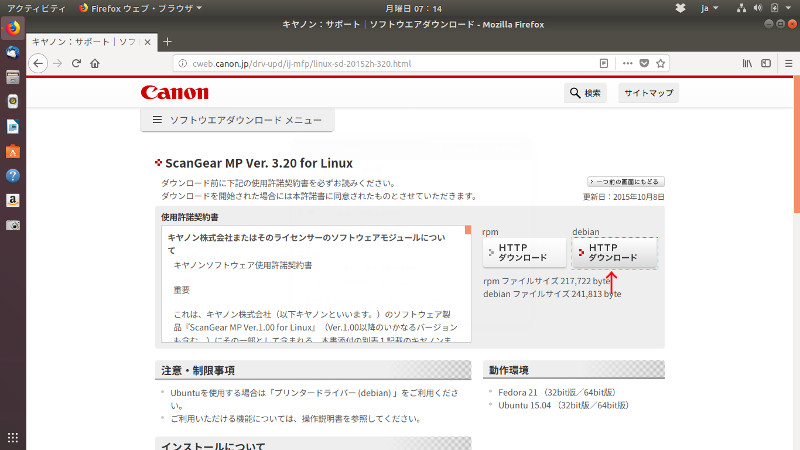Go back to previous page
The image size is (800, 450).
(x=38, y=63)
